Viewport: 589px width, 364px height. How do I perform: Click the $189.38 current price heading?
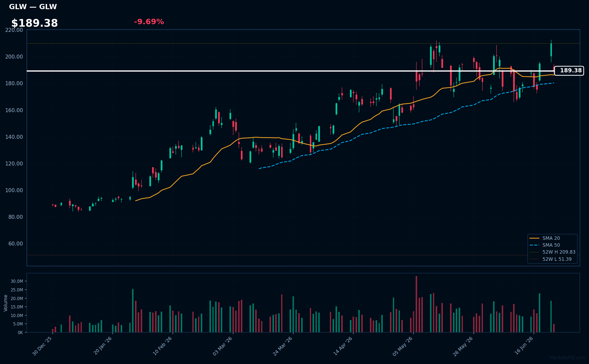pyautogui.click(x=35, y=23)
